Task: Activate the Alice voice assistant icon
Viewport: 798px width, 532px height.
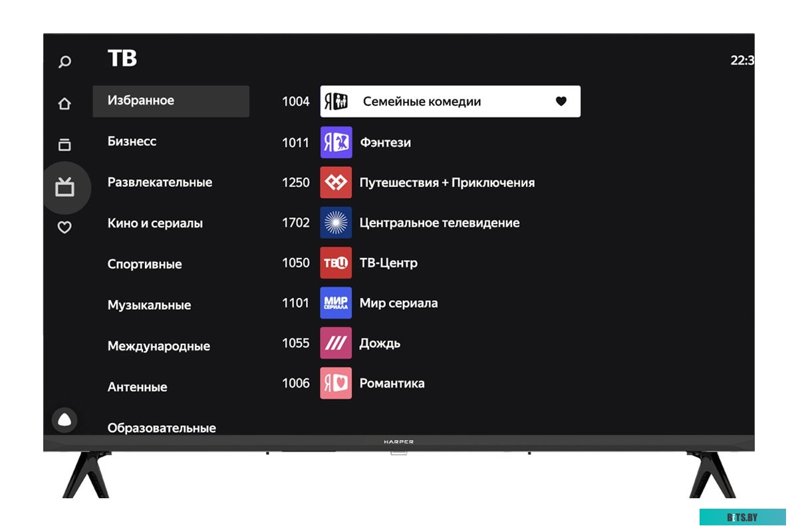Action: pos(65,420)
